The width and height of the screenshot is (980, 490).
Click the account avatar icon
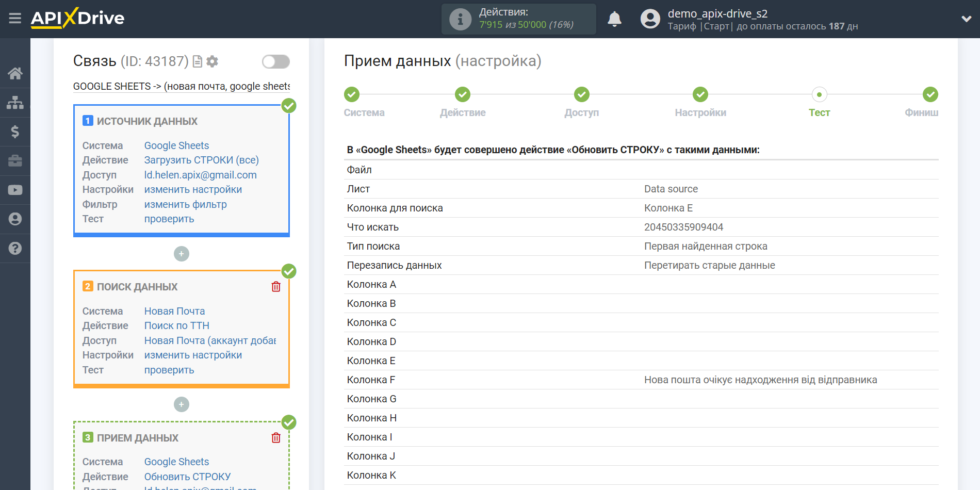coord(650,19)
